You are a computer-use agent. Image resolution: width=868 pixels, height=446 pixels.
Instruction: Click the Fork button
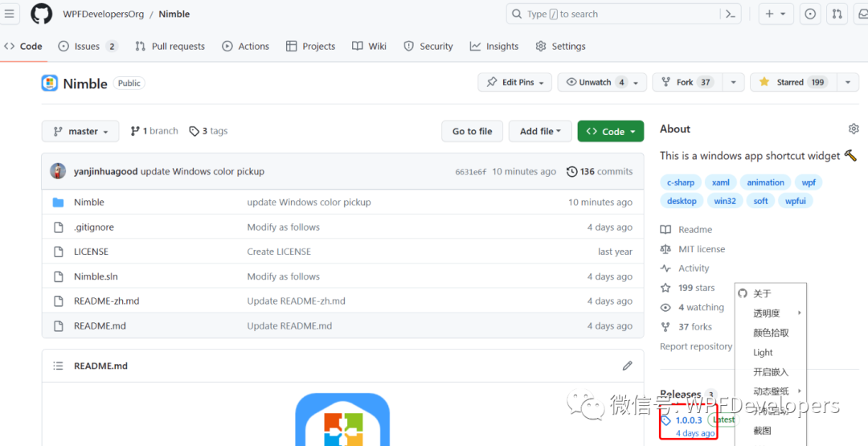pyautogui.click(x=687, y=83)
